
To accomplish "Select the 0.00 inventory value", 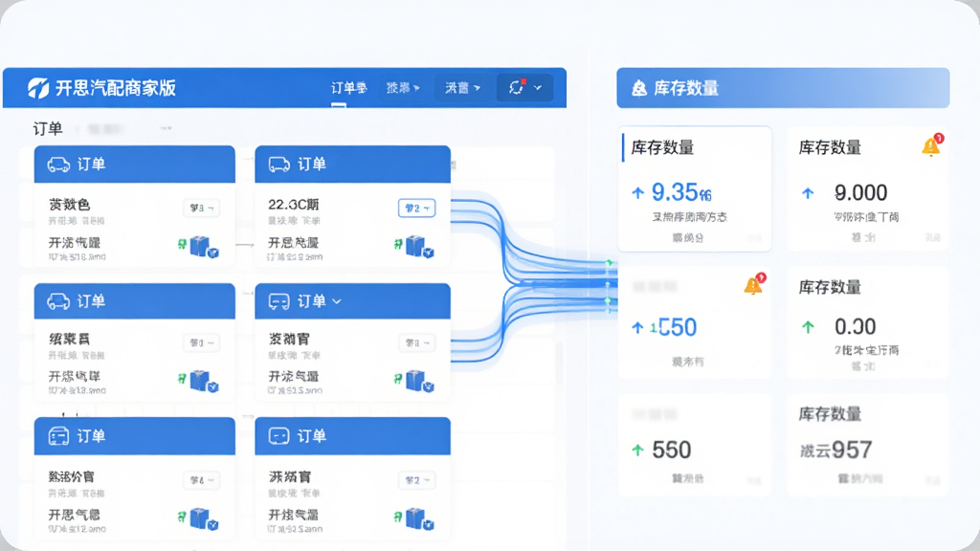I will click(855, 326).
